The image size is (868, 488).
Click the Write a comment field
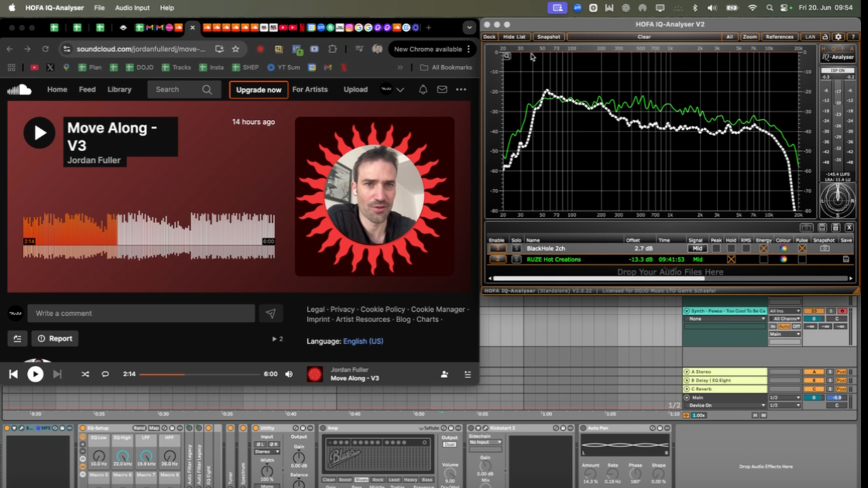[141, 313]
